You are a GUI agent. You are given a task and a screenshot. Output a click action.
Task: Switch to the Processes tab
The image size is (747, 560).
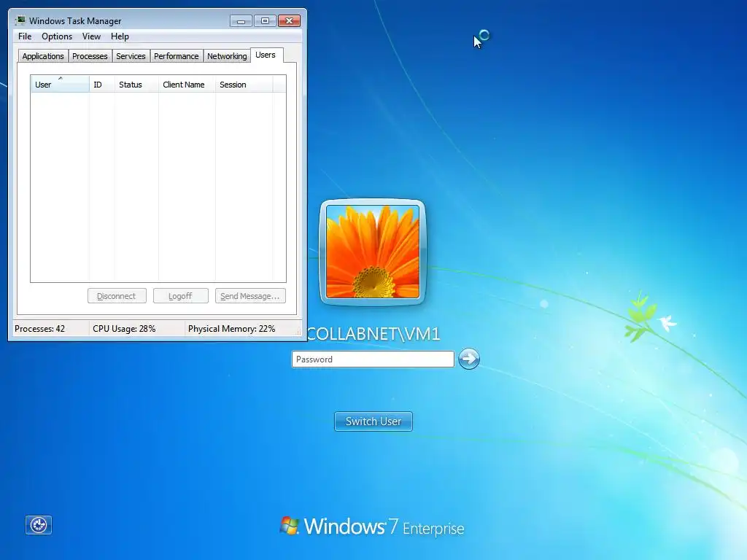tap(90, 56)
